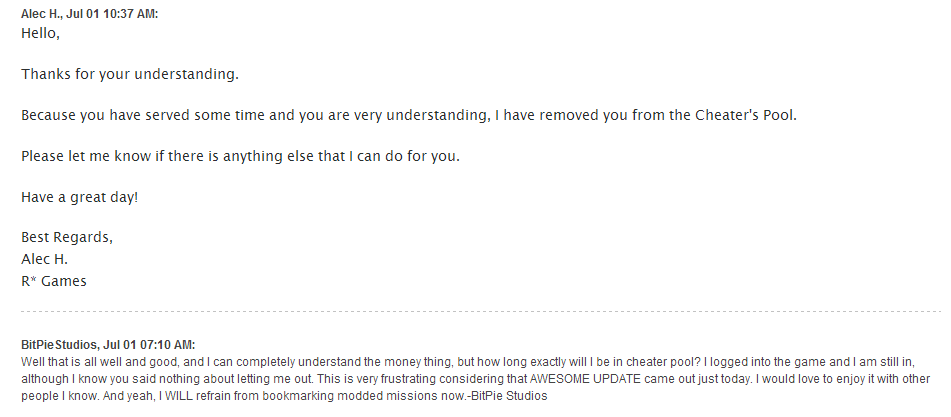Image resolution: width=951 pixels, height=417 pixels.
Task: Click the "Best Regards," closing line
Action: click(x=67, y=238)
